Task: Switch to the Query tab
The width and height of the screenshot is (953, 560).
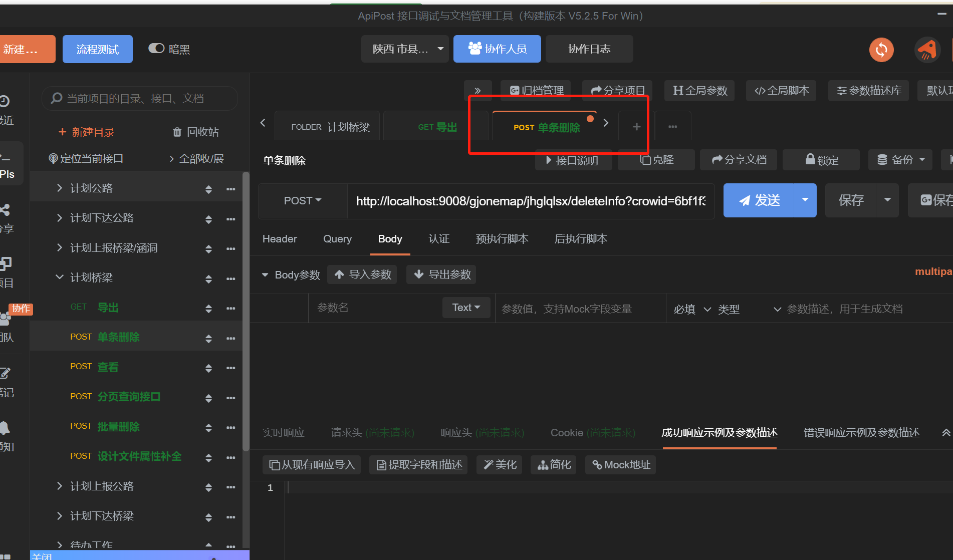Action: pos(337,239)
